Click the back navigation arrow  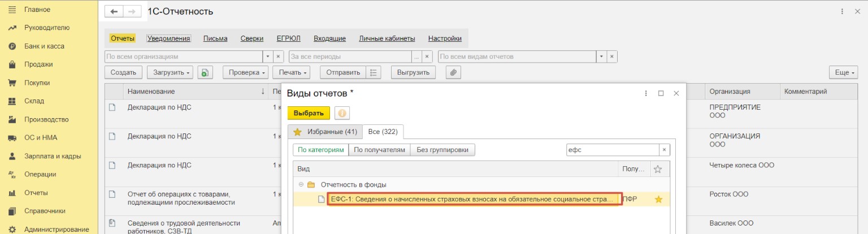[x=114, y=11]
